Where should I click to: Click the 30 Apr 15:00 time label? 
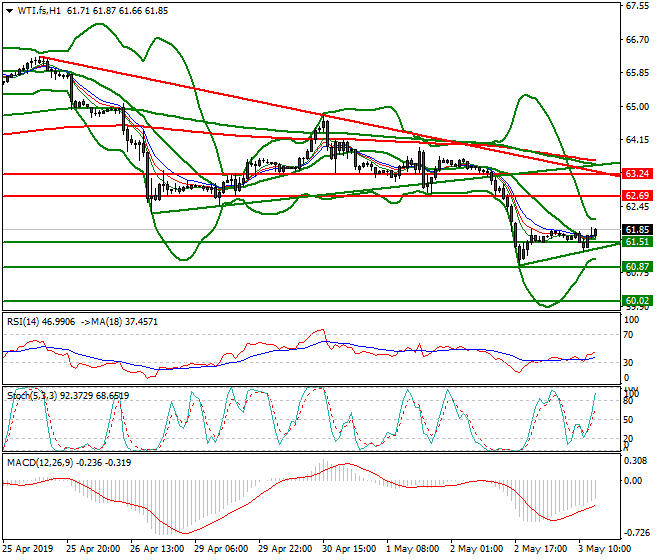(x=349, y=549)
